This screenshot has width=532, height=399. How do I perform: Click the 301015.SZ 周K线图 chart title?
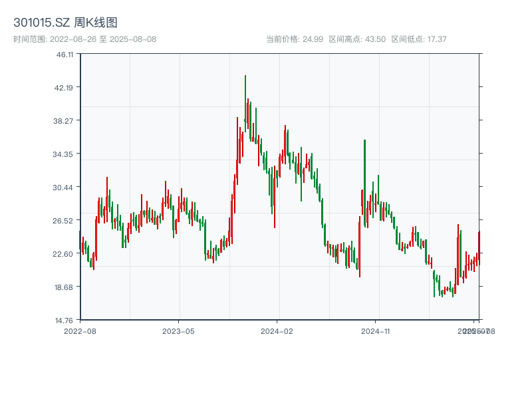point(65,23)
